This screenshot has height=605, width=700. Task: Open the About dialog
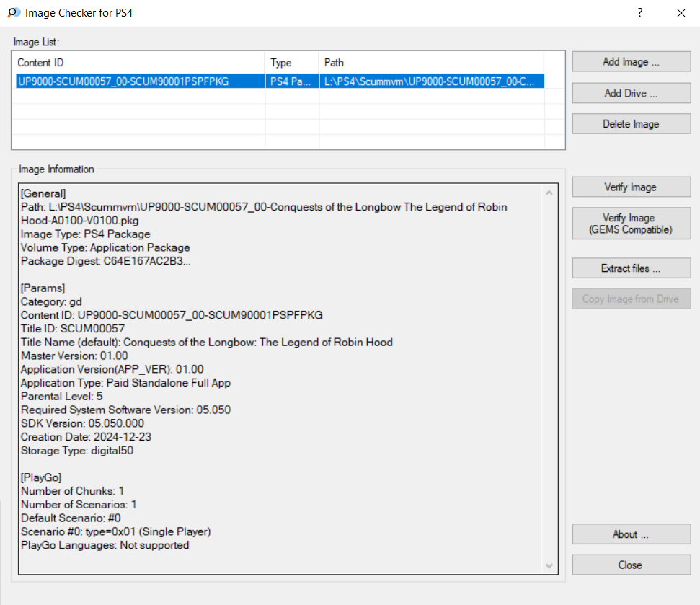pos(632,534)
